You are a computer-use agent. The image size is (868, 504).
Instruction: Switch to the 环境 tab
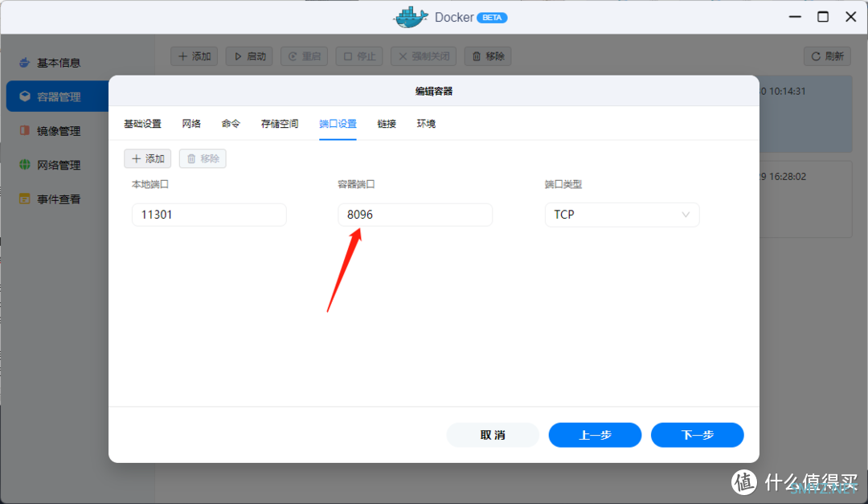coord(426,124)
